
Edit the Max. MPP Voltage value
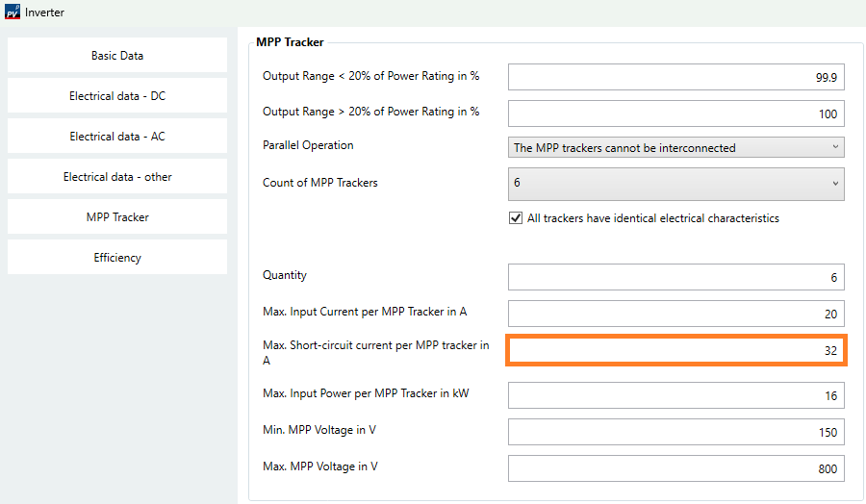(x=675, y=468)
